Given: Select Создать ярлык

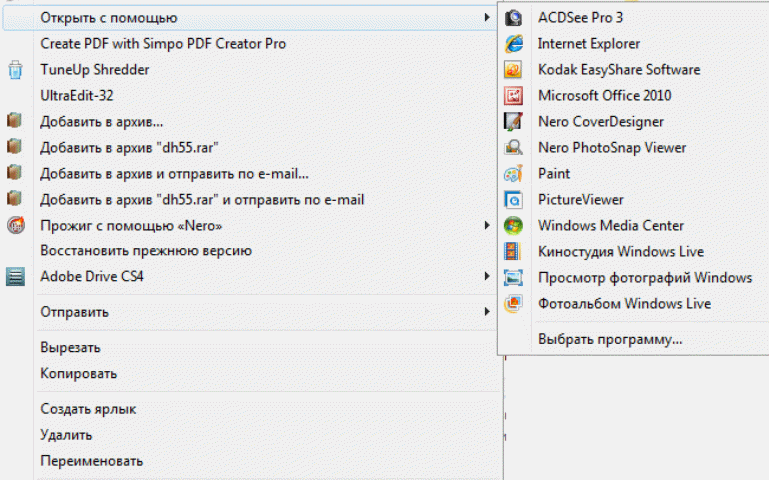Looking at the screenshot, I should [88, 409].
